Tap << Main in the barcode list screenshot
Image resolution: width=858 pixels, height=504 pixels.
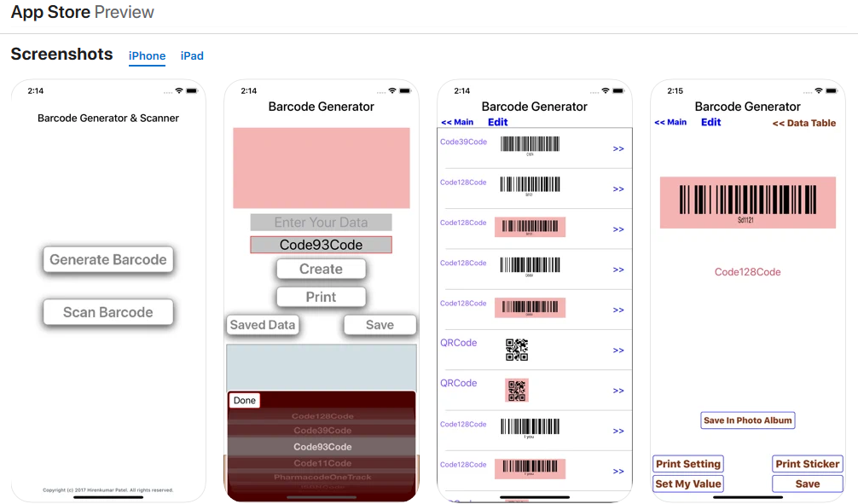457,122
